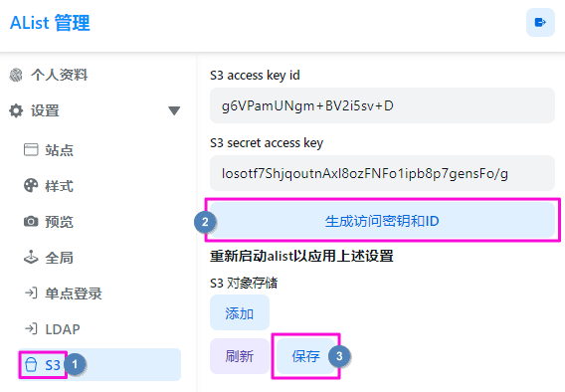
Task: Click the login arrow icon beside 单点登录
Action: pyautogui.click(x=31, y=293)
